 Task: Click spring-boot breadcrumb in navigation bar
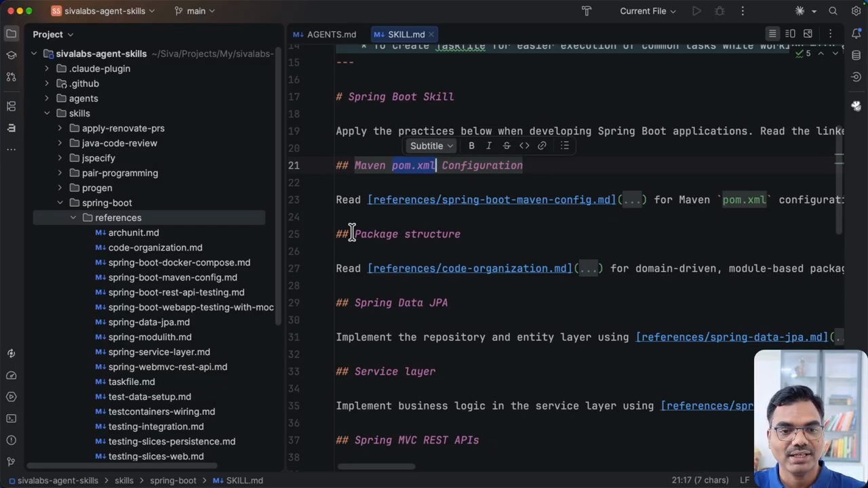click(173, 481)
